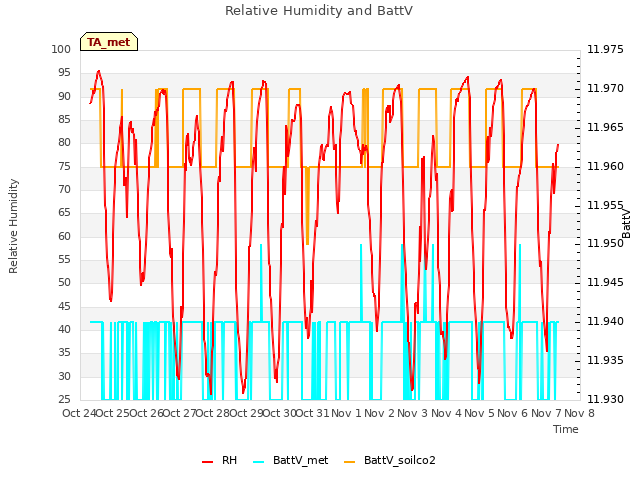Click the 'Oct 24' x-axis tick label
The width and height of the screenshot is (640, 480).
point(79,413)
